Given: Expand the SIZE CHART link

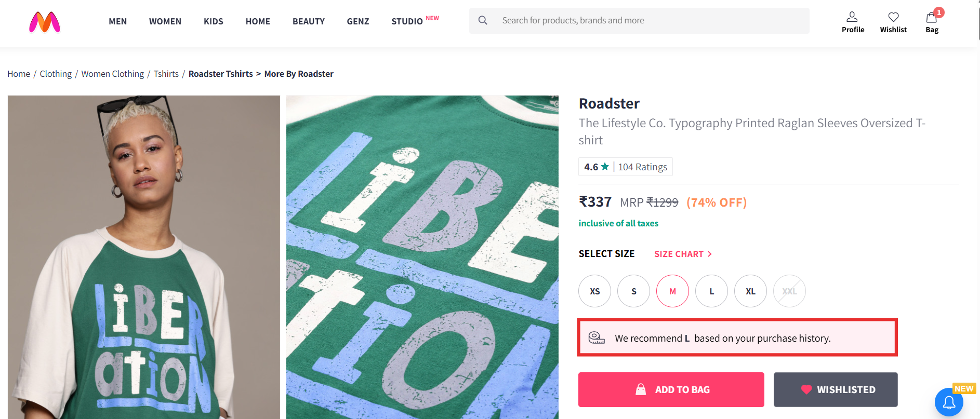Looking at the screenshot, I should (x=683, y=254).
